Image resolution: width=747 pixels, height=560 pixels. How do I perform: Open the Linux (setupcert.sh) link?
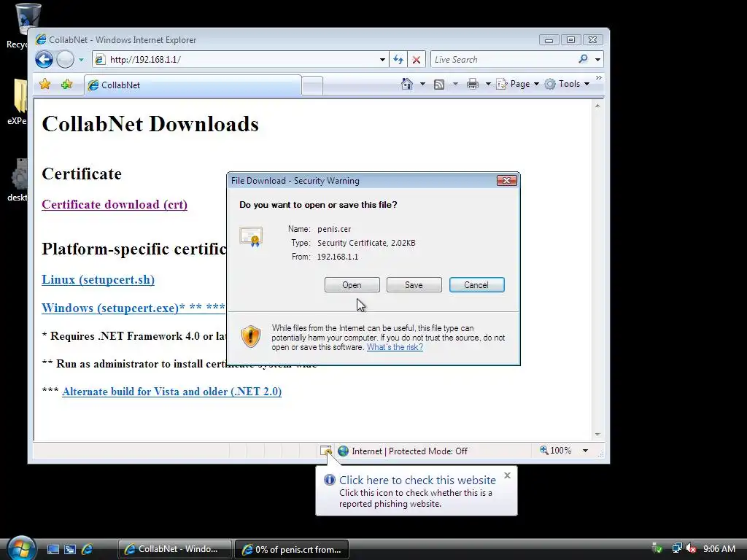coord(98,279)
